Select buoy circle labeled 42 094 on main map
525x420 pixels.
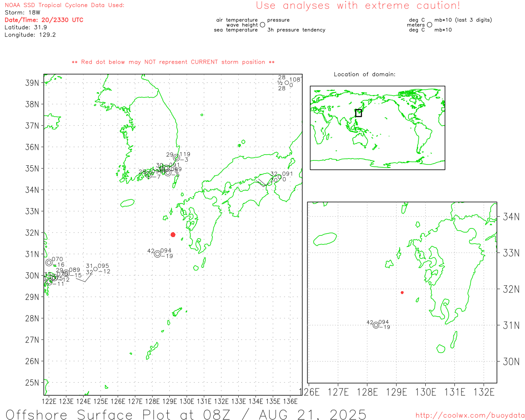(157, 254)
